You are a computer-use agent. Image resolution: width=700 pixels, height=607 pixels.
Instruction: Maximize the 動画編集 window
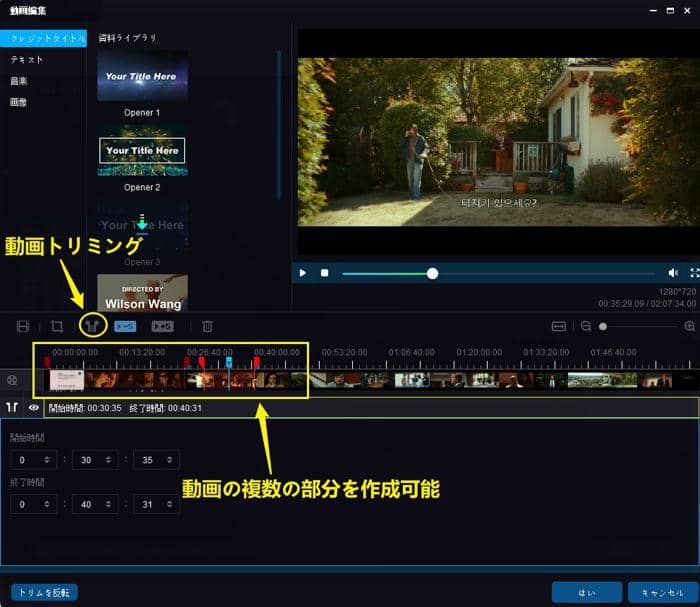(x=670, y=10)
